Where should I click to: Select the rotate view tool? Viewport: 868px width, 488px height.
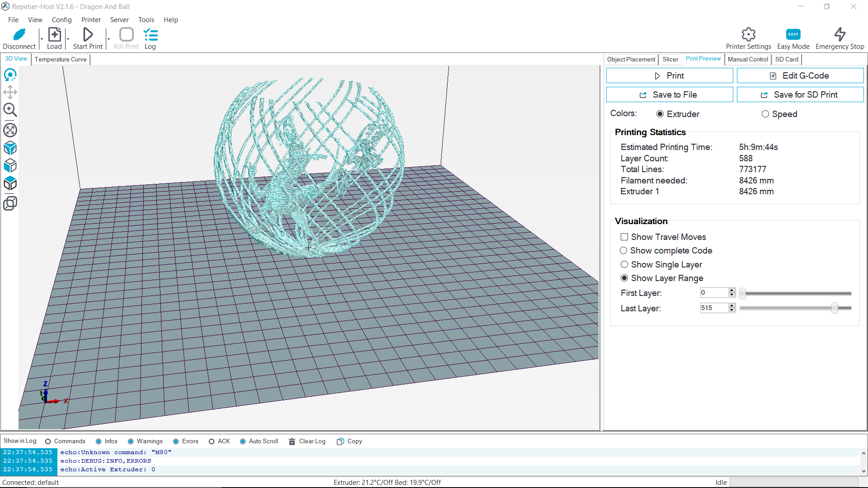pyautogui.click(x=10, y=75)
